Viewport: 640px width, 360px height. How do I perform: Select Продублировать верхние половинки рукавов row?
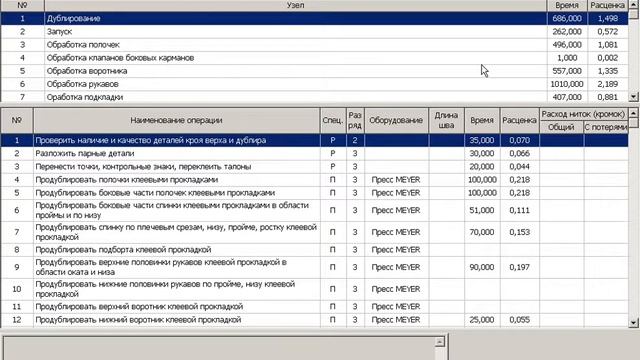click(314, 267)
